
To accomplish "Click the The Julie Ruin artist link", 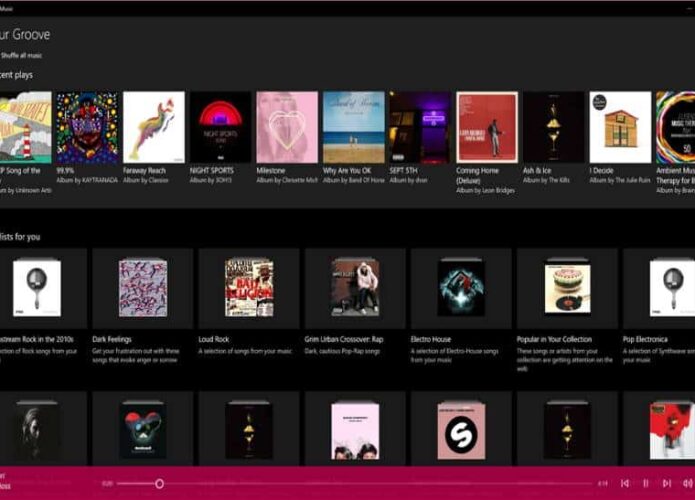I will (x=633, y=180).
